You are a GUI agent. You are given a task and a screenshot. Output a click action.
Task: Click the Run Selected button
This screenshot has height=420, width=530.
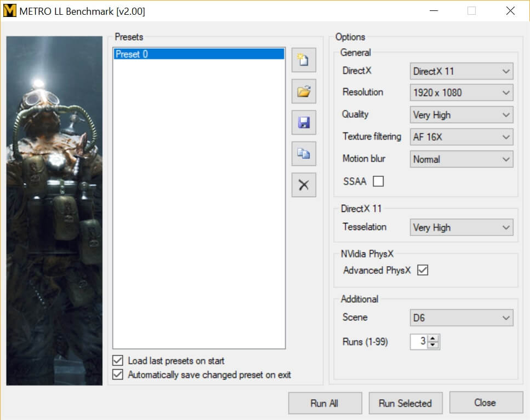tap(405, 404)
